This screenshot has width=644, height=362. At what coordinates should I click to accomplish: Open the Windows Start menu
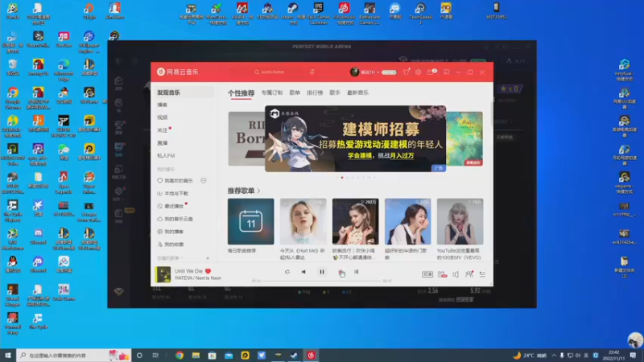pyautogui.click(x=8, y=355)
